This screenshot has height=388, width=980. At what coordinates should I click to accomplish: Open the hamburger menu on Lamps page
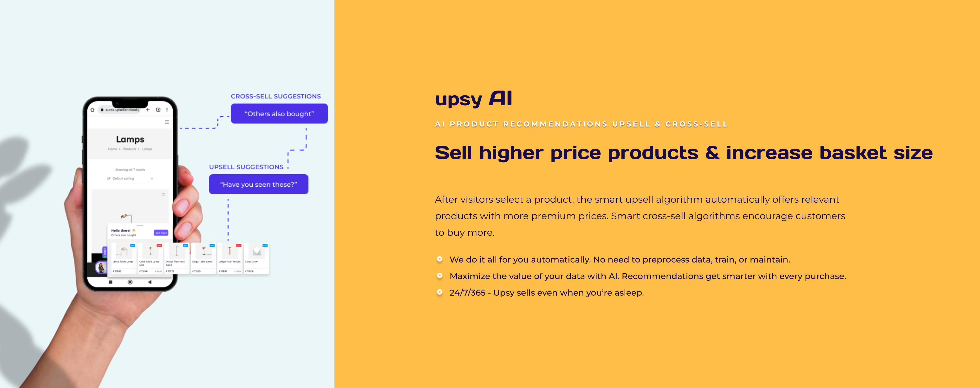click(167, 122)
